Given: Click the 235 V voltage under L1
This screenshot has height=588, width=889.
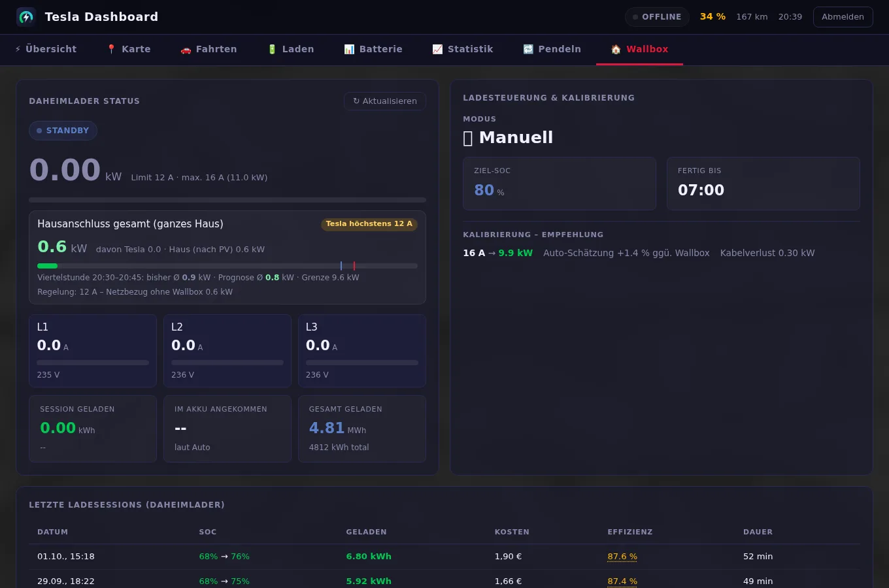Looking at the screenshot, I should tap(48, 375).
